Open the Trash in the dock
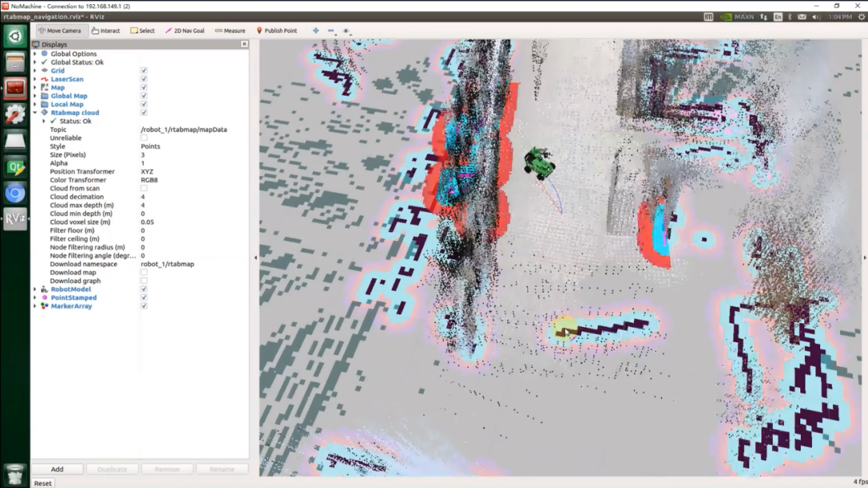 (15, 474)
